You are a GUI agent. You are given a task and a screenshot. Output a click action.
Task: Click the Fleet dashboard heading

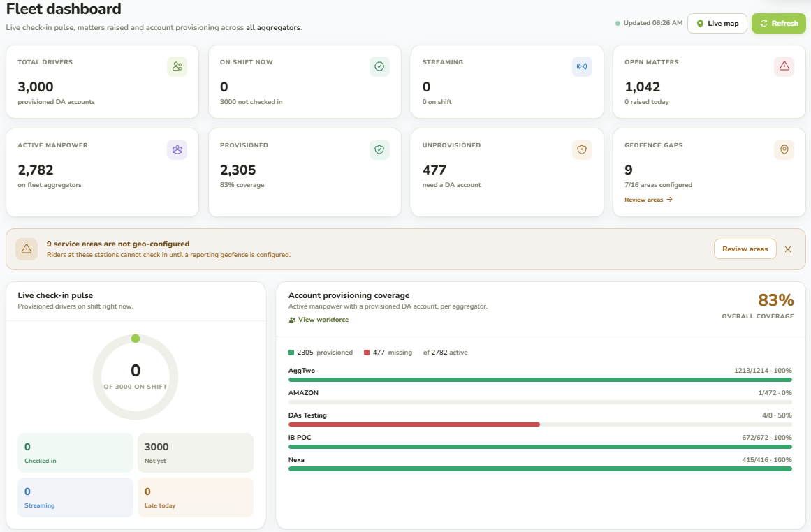coord(64,9)
